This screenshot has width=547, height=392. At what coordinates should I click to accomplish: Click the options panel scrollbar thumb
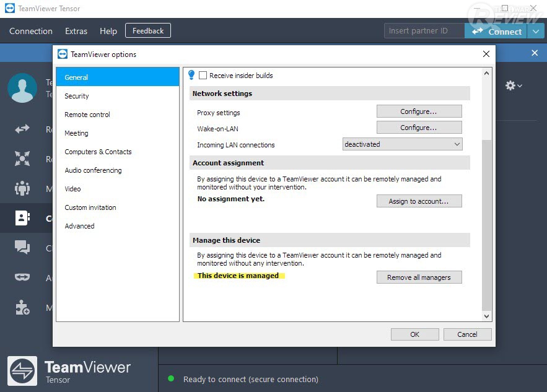(486, 225)
